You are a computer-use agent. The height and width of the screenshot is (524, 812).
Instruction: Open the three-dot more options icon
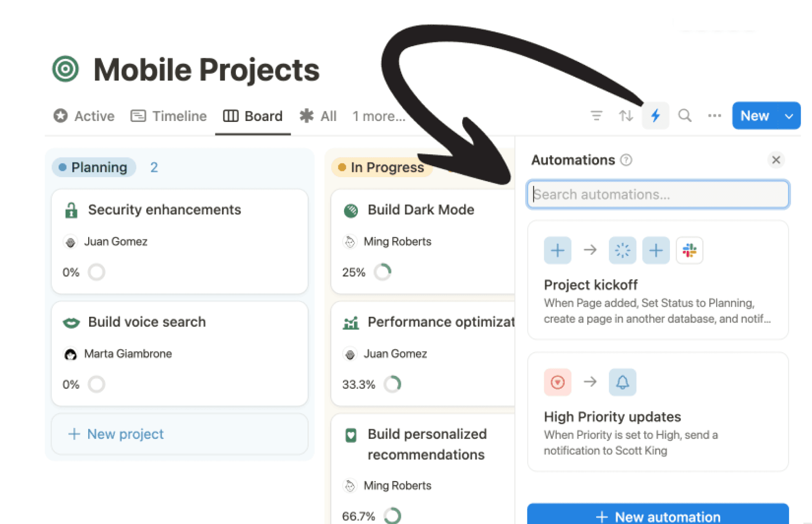(714, 115)
